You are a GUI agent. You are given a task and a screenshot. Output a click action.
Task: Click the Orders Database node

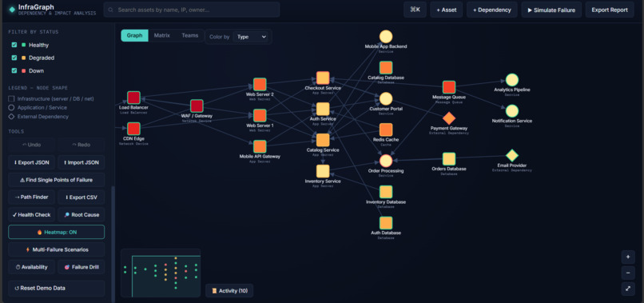(449, 158)
